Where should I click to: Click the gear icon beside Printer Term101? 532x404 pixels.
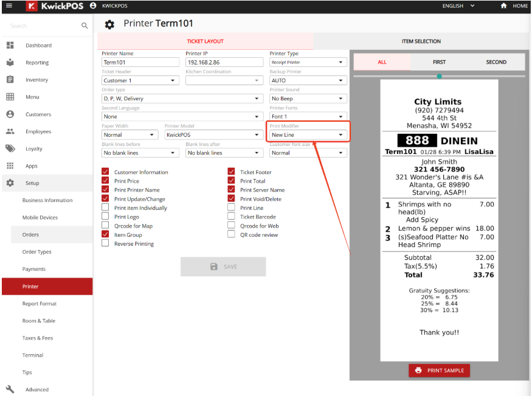(x=109, y=24)
